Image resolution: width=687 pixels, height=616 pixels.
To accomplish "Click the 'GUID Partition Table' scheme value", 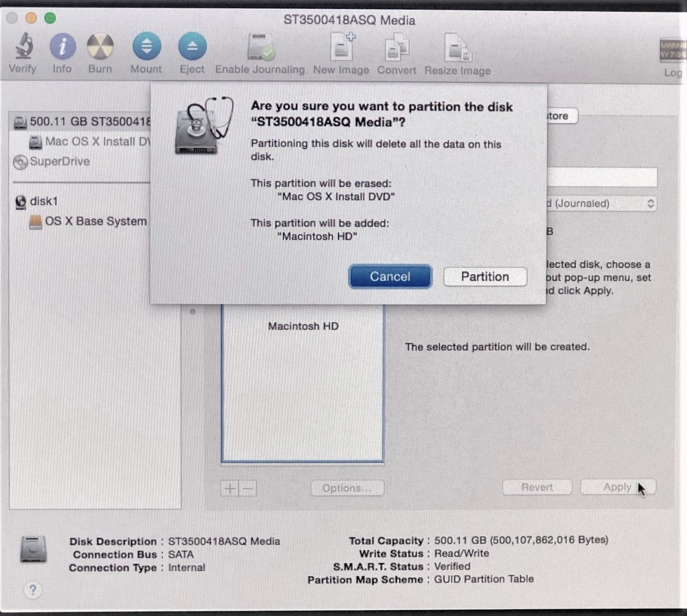I will pyautogui.click(x=484, y=579).
